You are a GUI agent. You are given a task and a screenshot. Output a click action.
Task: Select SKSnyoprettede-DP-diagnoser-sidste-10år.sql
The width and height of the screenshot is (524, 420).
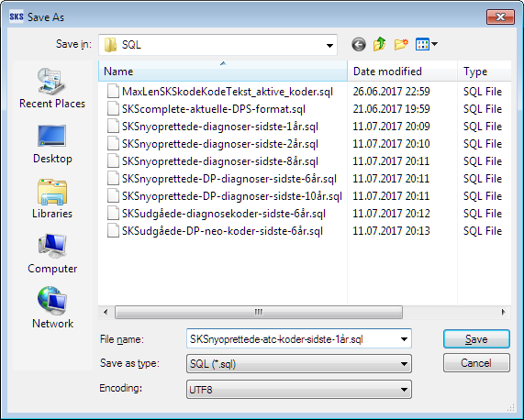[232, 196]
